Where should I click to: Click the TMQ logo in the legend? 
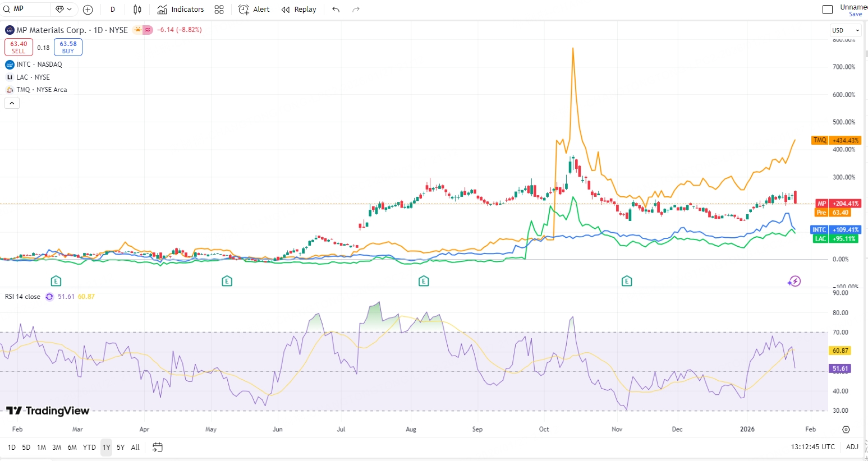[x=10, y=90]
